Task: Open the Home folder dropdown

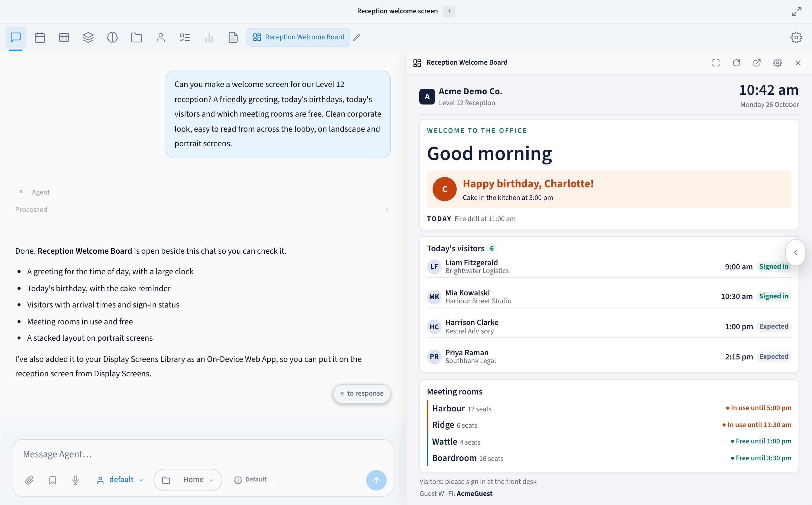Action: pyautogui.click(x=188, y=480)
